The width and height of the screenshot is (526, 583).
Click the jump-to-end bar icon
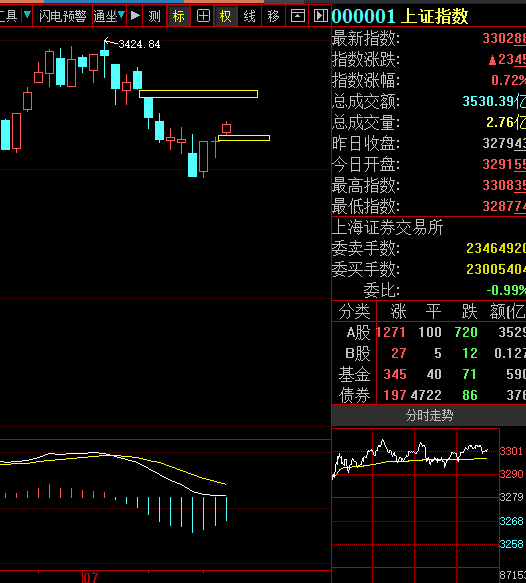click(x=320, y=16)
